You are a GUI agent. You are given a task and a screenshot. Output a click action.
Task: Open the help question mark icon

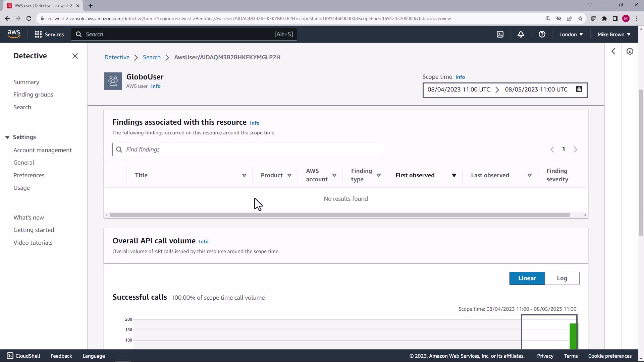click(x=542, y=34)
